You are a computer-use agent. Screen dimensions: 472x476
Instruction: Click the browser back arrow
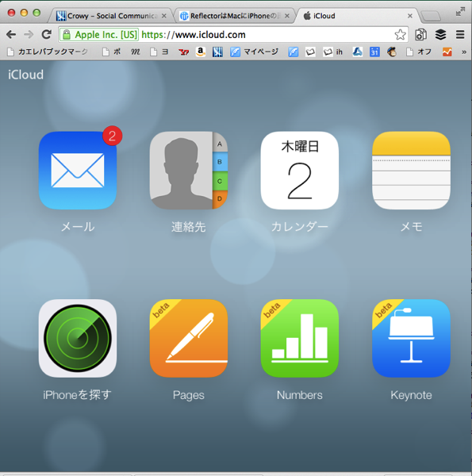pyautogui.click(x=11, y=35)
